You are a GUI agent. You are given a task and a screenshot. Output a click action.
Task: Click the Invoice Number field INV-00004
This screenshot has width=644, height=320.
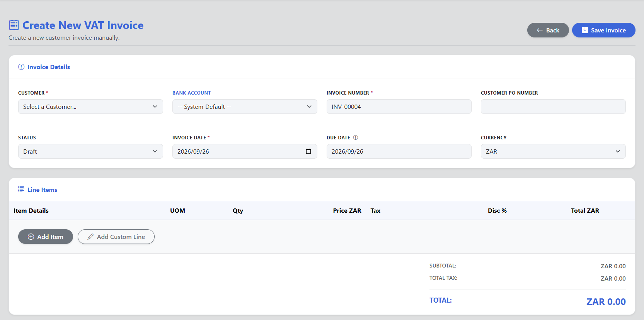(399, 107)
